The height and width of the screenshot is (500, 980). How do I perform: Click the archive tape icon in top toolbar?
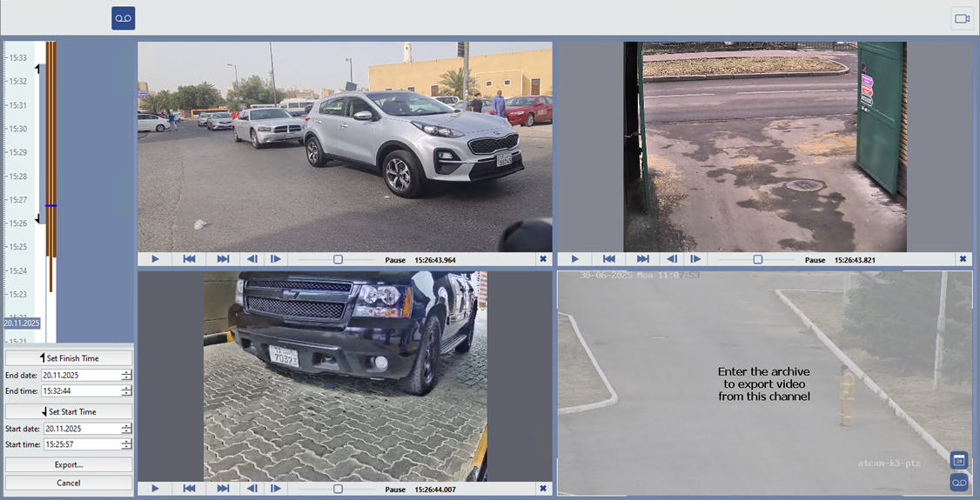tap(123, 18)
